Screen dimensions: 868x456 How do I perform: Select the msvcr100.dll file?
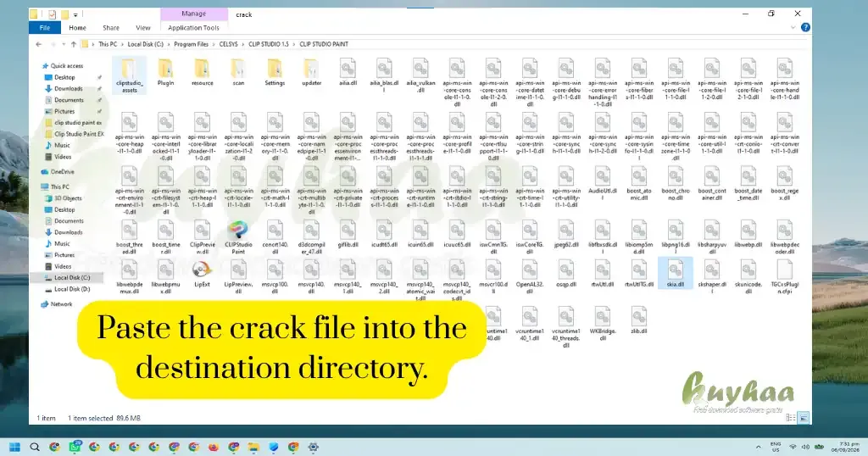(493, 276)
